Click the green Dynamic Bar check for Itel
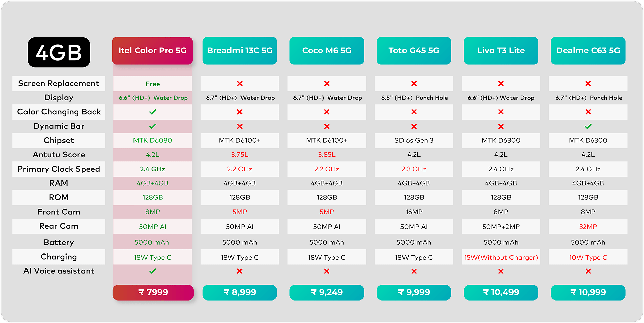Screen dimensions: 644x323 (153, 126)
